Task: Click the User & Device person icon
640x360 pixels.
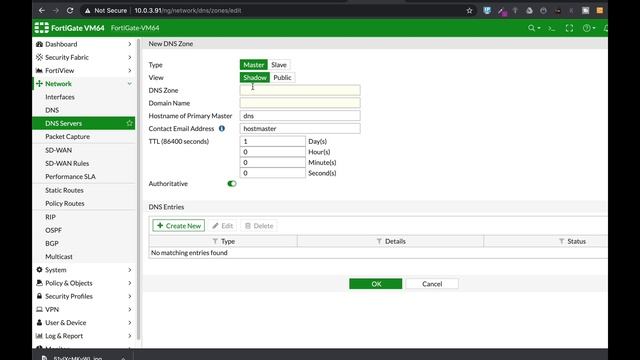Action: (x=39, y=322)
